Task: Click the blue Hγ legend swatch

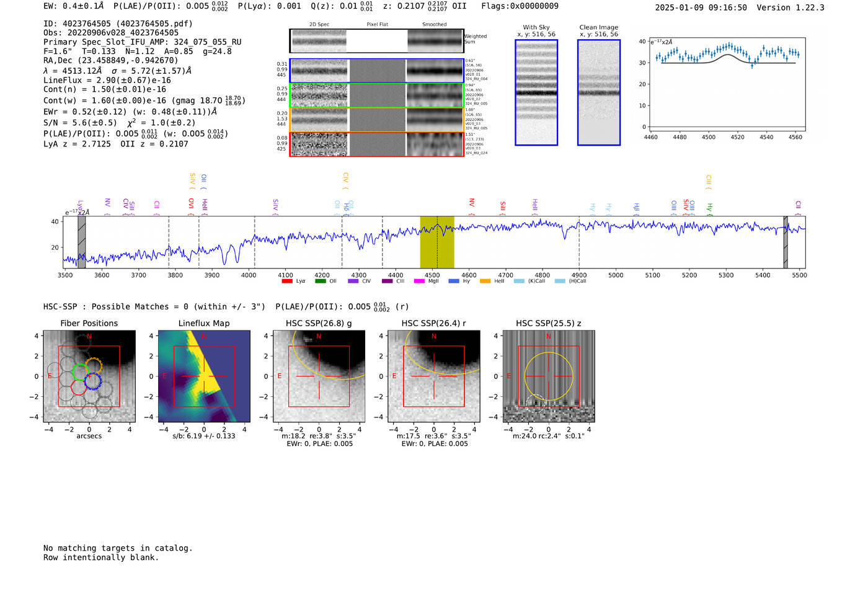Action: tap(454, 281)
